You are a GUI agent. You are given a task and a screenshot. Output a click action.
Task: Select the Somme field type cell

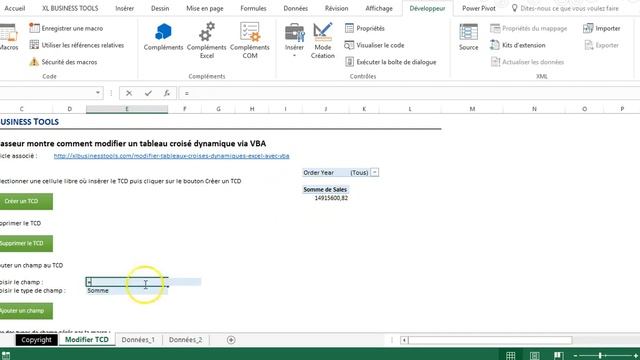[x=127, y=291]
